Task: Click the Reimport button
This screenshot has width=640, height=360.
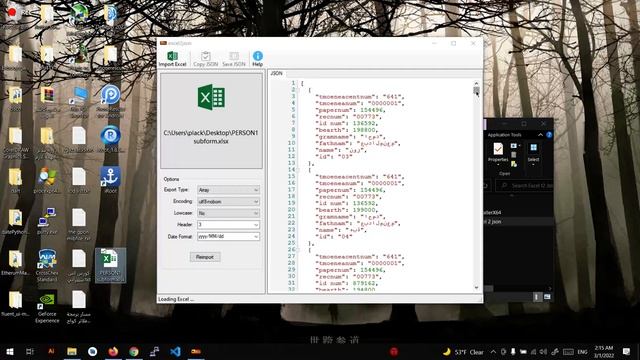Action: coord(205,257)
